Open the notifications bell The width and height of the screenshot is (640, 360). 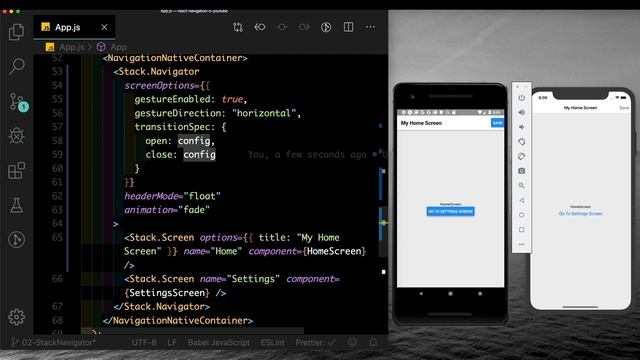click(x=373, y=342)
